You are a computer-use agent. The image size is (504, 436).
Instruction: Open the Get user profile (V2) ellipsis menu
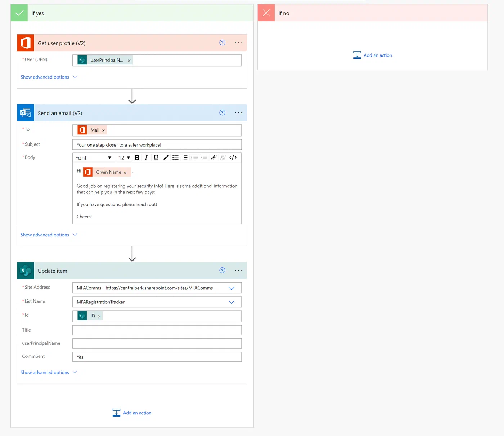(x=238, y=43)
